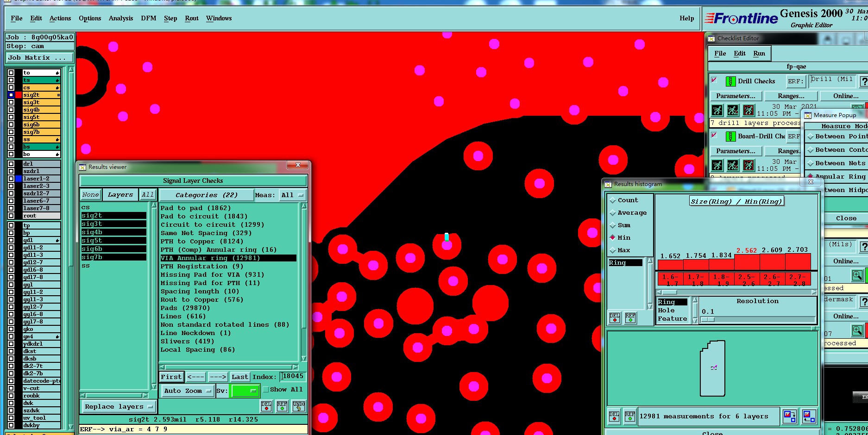
Task: Click green drill icon beside Board-Drill Checks
Action: click(x=730, y=137)
